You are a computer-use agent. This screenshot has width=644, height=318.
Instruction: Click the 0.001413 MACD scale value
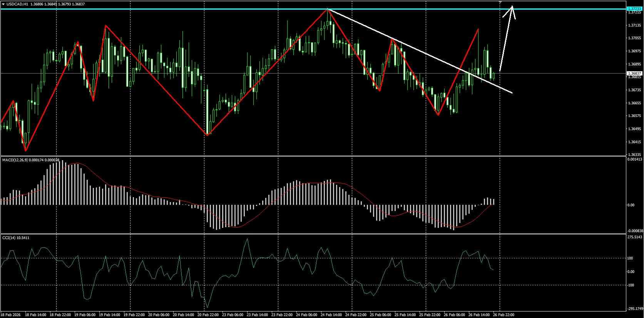tap(635, 159)
